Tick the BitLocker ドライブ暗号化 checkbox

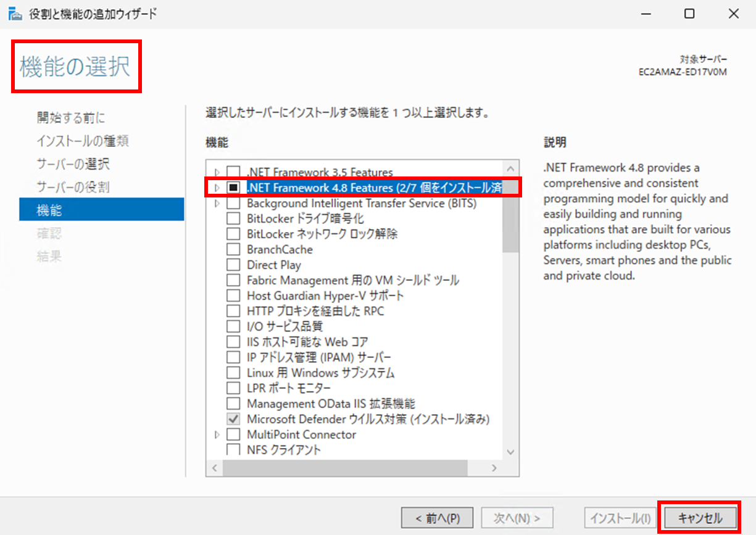(233, 218)
